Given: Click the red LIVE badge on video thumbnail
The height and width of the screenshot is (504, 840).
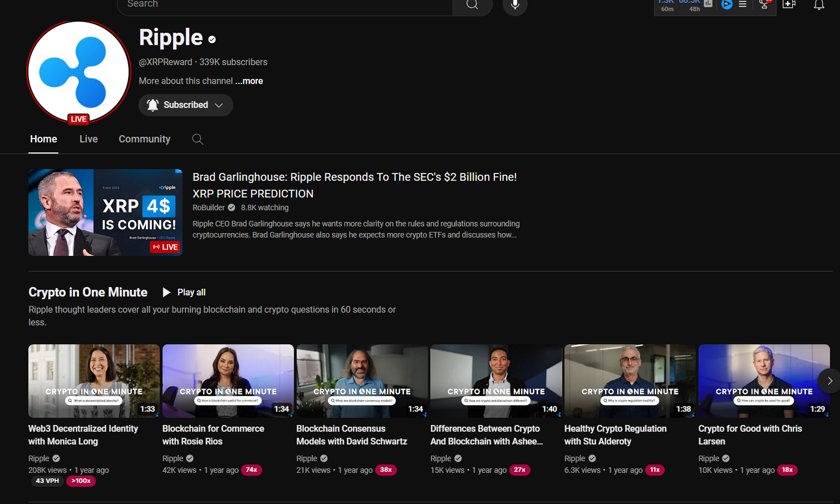Looking at the screenshot, I should [x=165, y=247].
